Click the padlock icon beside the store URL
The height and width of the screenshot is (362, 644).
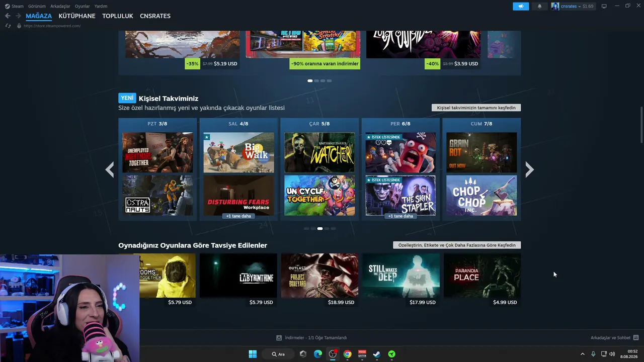click(19, 26)
